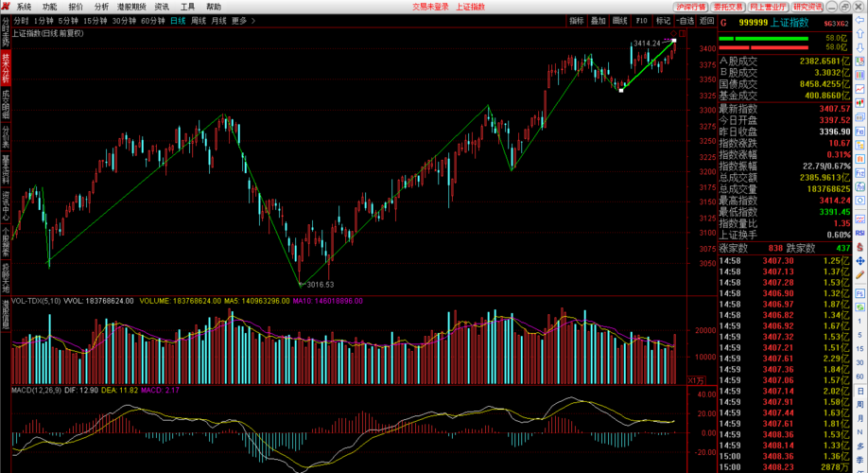This screenshot has width=868, height=473.
Task: Click the 委托交易 button
Action: (x=727, y=7)
